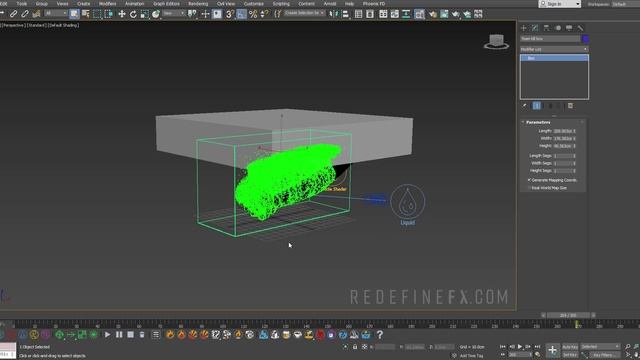
Task: Open the Reference Coordinate System dropdown
Action: pyautogui.click(x=173, y=13)
